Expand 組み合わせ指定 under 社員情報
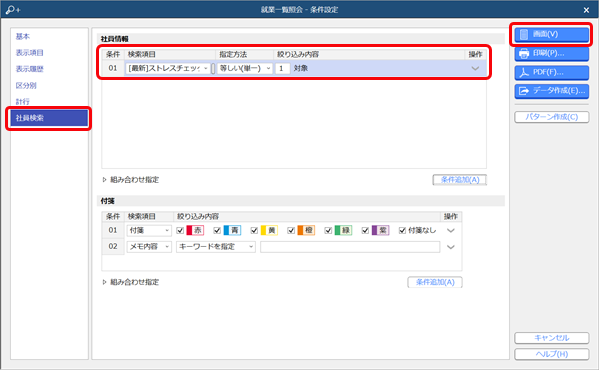This screenshot has height=370, width=599. [x=131, y=180]
